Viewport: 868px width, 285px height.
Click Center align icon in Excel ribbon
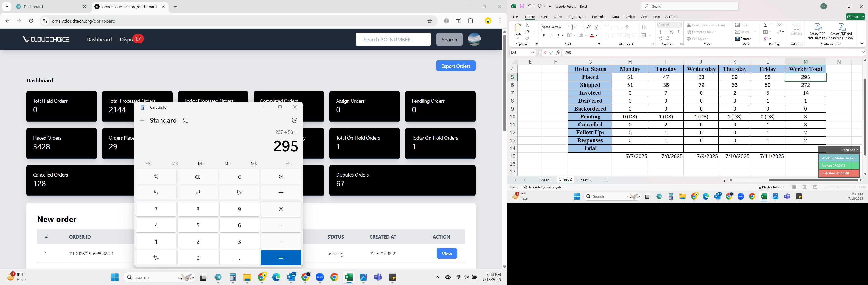(x=613, y=35)
